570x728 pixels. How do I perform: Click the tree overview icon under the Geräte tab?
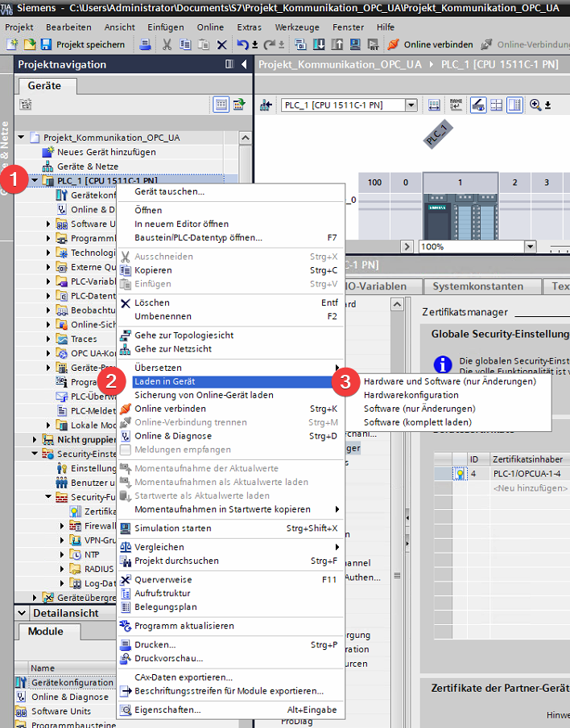(x=26, y=105)
